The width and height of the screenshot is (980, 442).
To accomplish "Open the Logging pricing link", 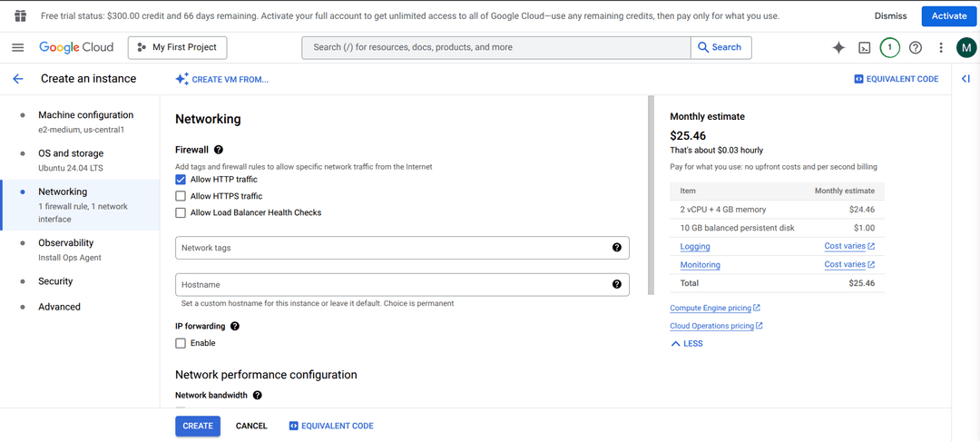I will point(694,246).
